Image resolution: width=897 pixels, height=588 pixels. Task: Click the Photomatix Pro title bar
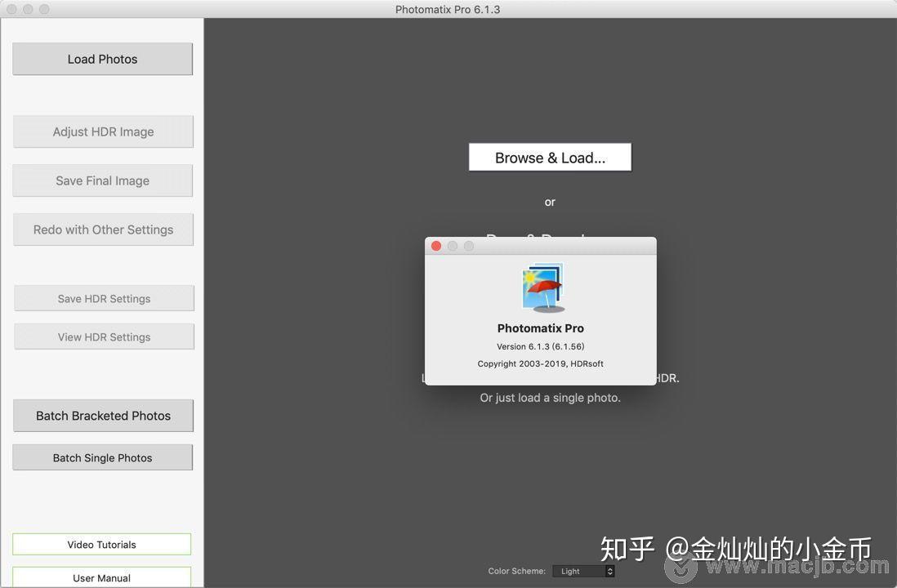[x=448, y=9]
